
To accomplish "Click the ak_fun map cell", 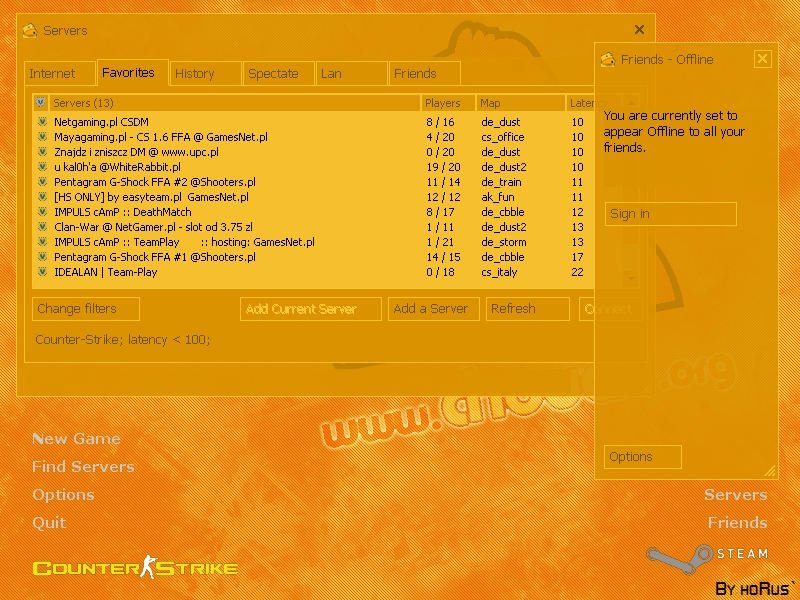I will (x=497, y=197).
